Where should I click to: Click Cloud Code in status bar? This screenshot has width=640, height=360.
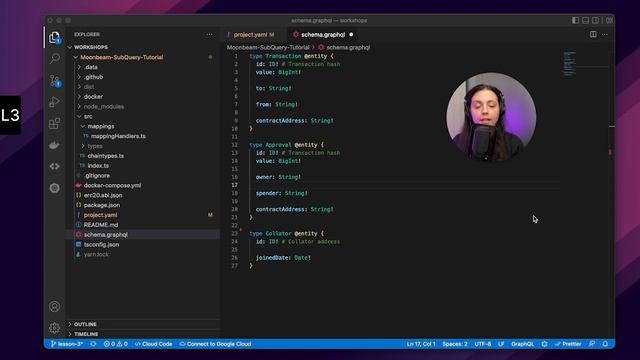pos(153,344)
